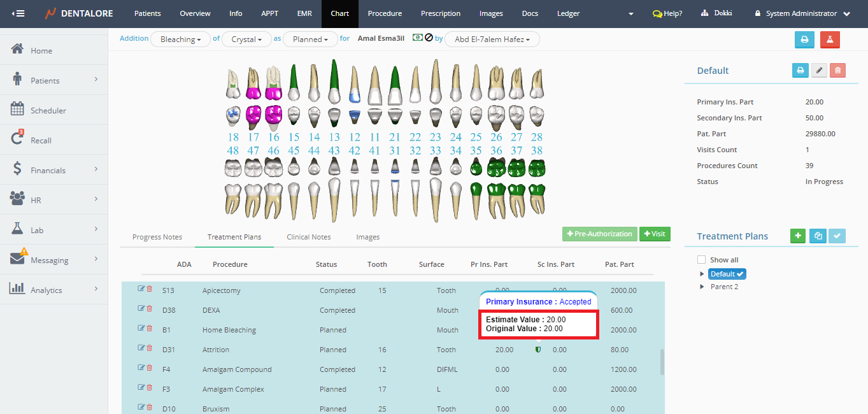Open the Planned status dropdown

click(310, 39)
